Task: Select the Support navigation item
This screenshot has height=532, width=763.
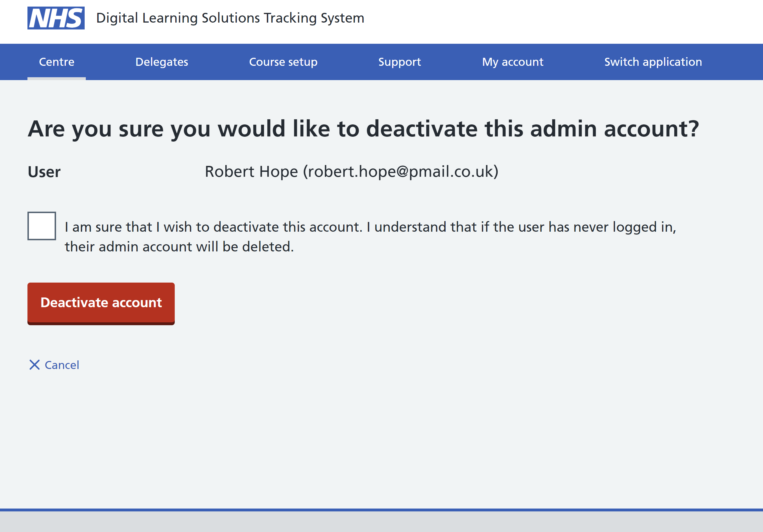Action: pyautogui.click(x=400, y=62)
